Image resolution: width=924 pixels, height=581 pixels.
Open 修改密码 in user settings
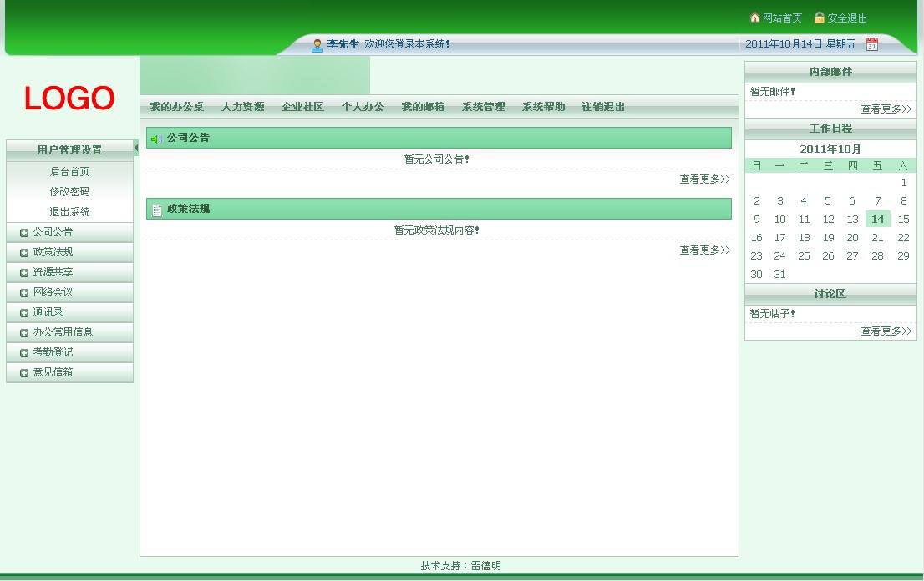coord(69,191)
